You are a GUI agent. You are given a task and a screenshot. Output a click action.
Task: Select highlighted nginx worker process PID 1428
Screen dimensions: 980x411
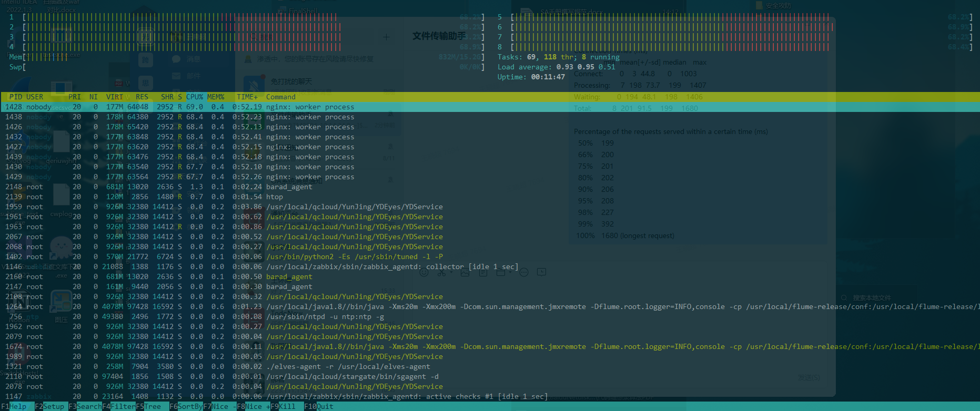pos(490,107)
